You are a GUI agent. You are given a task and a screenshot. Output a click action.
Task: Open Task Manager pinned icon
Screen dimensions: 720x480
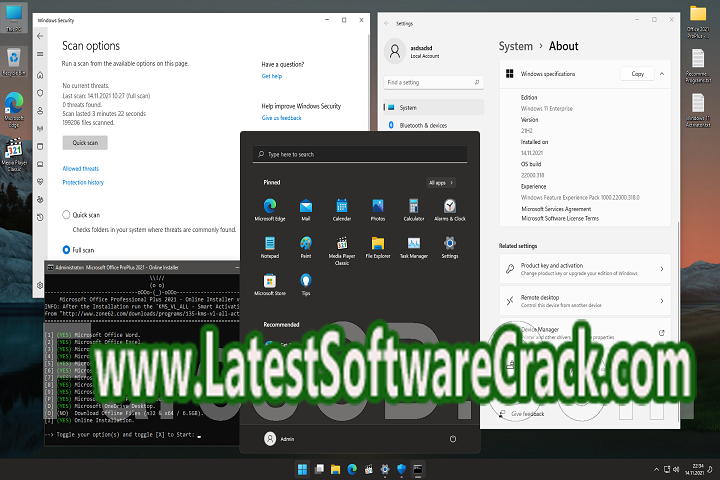pyautogui.click(x=414, y=244)
